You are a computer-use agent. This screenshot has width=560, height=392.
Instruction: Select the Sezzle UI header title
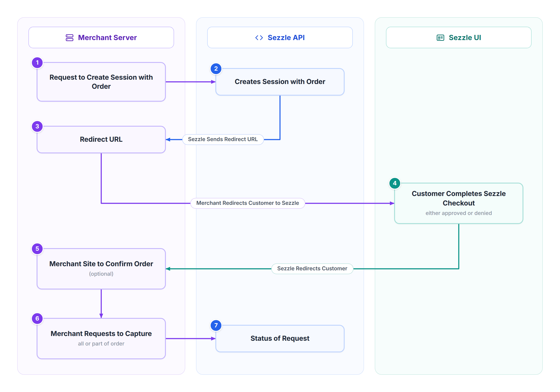[465, 37]
